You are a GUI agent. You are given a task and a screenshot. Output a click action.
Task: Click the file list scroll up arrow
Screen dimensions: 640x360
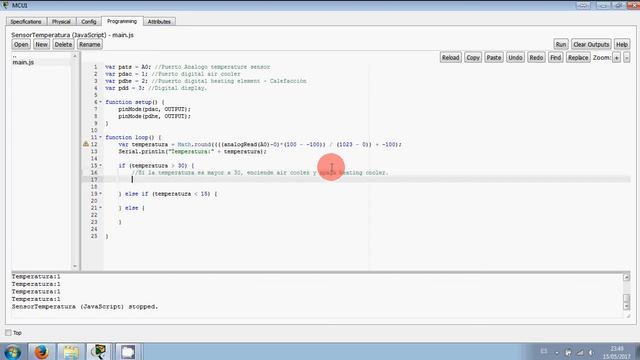tap(75, 56)
